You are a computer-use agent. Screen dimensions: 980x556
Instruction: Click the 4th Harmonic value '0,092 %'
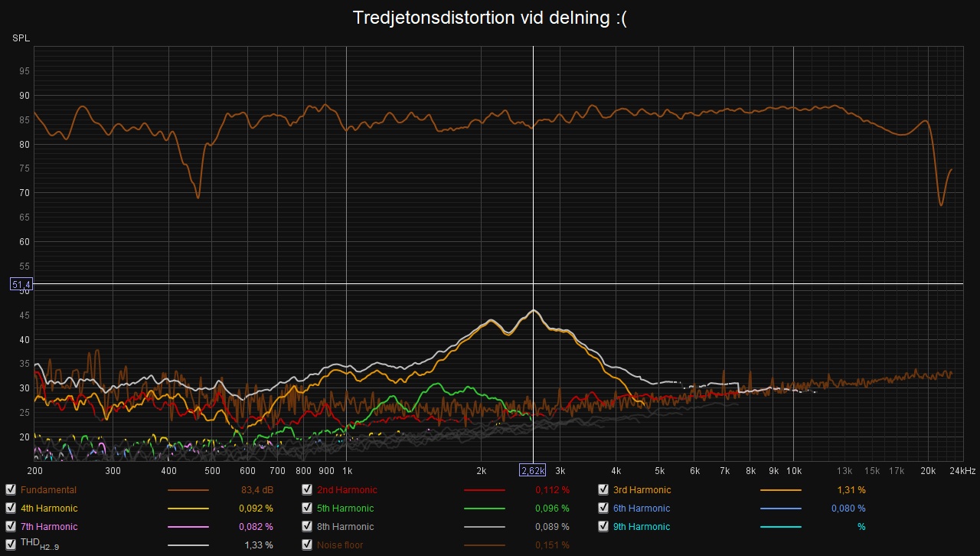(255, 509)
